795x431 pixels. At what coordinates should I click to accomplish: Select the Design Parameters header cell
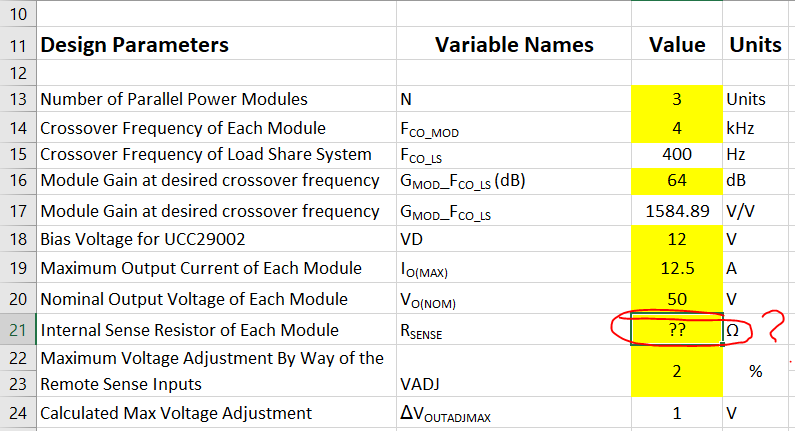(x=216, y=45)
